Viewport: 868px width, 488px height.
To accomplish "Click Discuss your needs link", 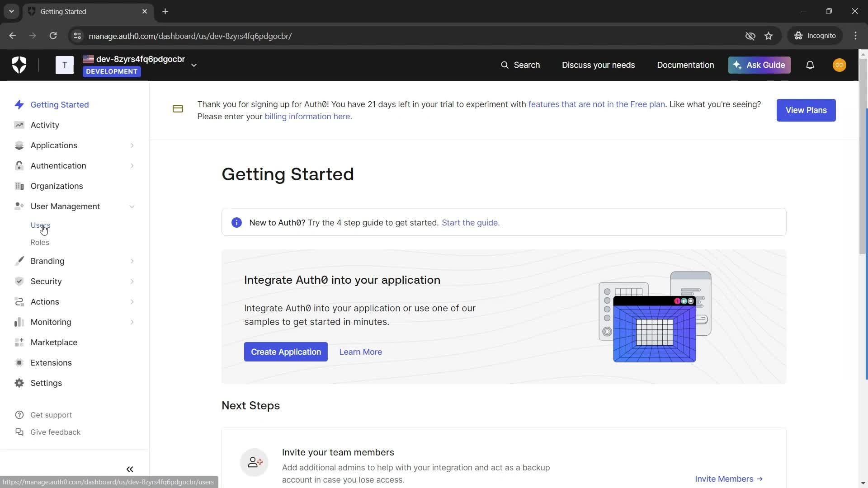I will [x=598, y=65].
